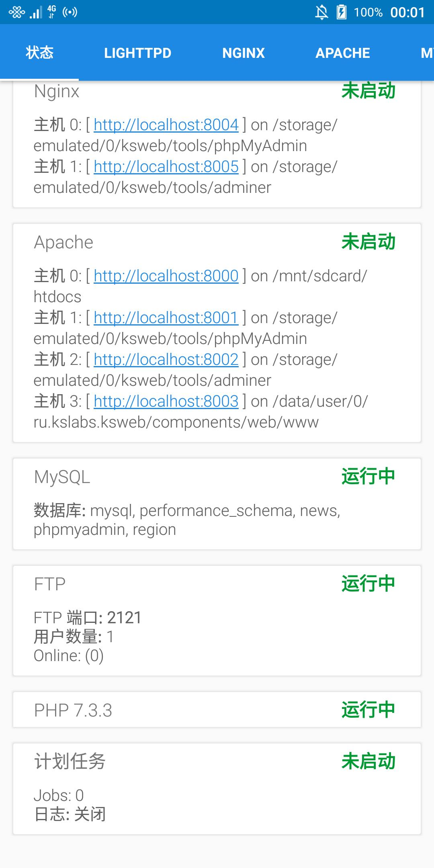
Task: Open the http://localhost:8002 link
Action: click(x=166, y=360)
